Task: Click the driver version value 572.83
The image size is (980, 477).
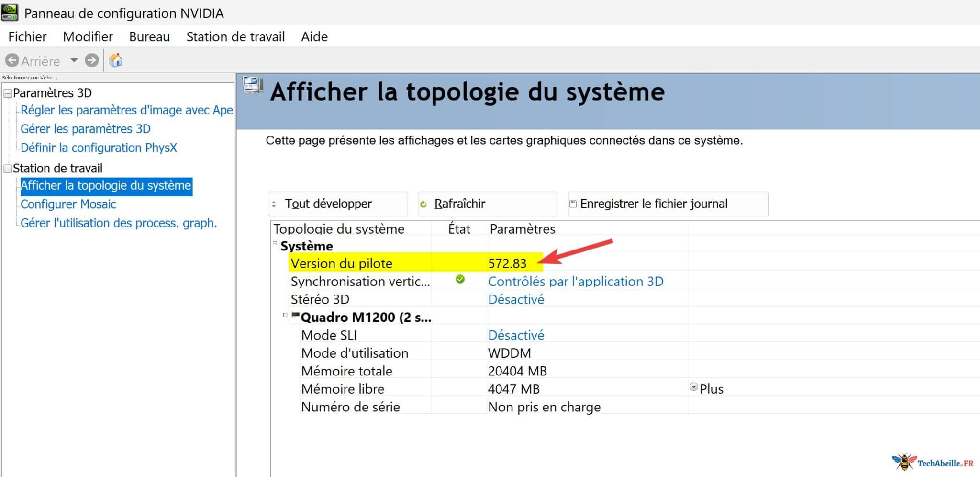Action: pyautogui.click(x=507, y=263)
